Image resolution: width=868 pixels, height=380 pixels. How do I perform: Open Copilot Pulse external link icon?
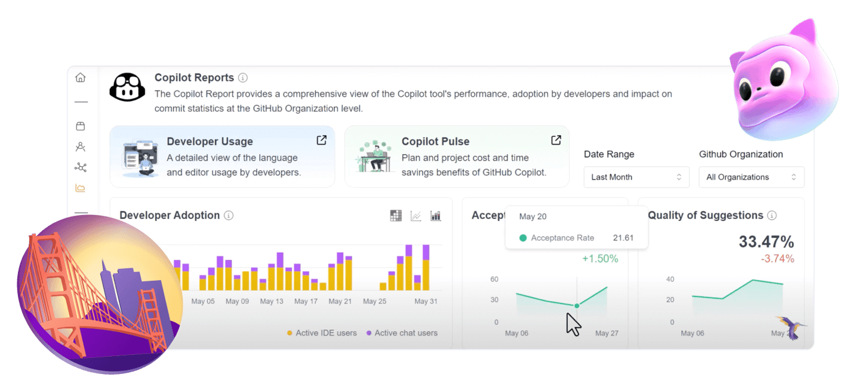pyautogui.click(x=556, y=140)
